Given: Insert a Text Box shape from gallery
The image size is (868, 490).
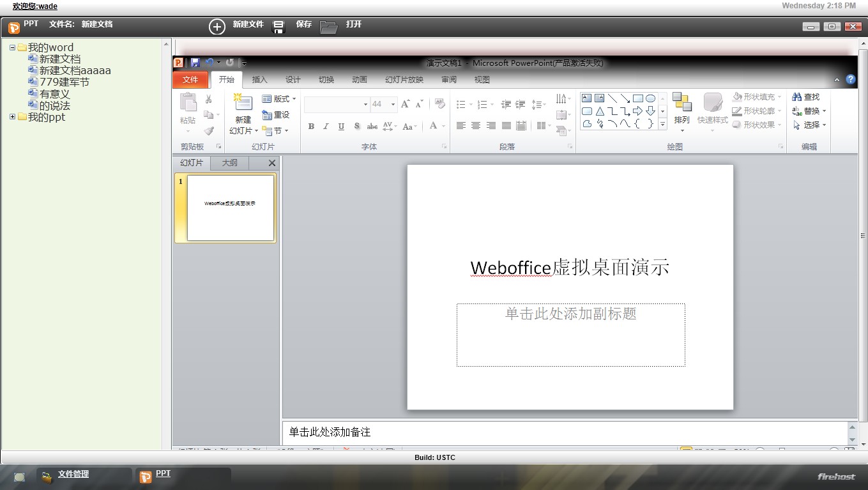Looking at the screenshot, I should click(586, 98).
